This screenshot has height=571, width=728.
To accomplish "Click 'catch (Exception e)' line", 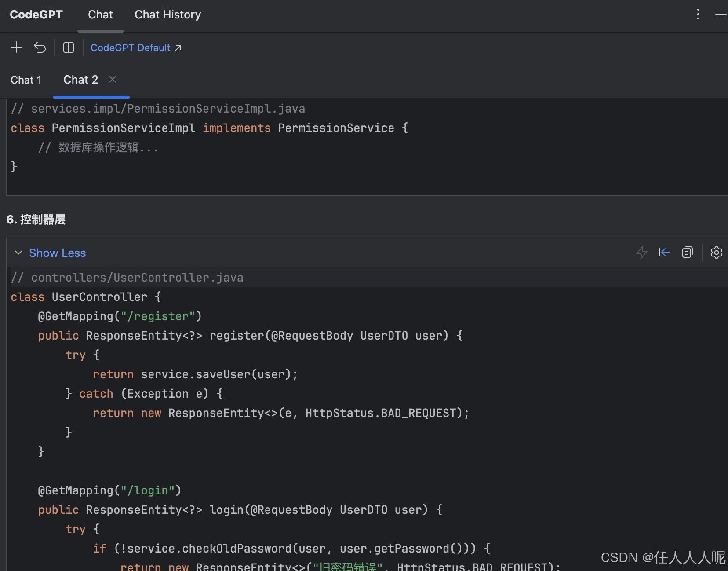I will [x=144, y=394].
